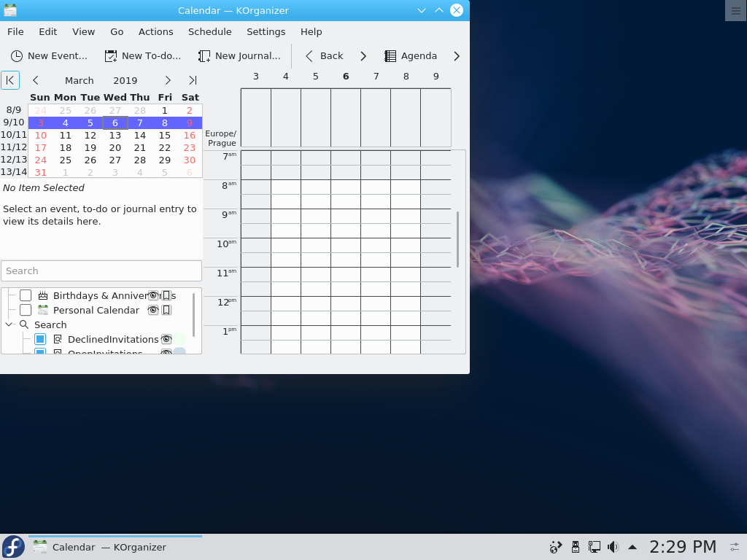Select week 10/11 row label
This screenshot has width=747, height=560.
pyautogui.click(x=14, y=135)
